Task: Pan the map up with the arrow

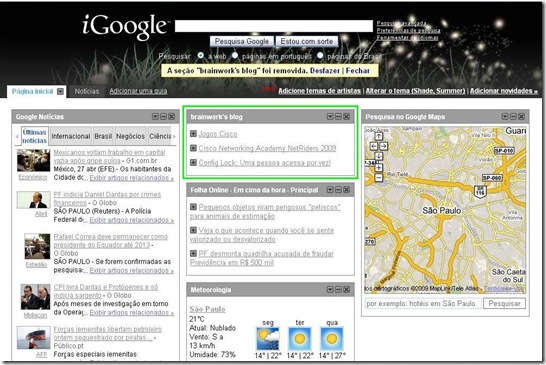Action: 379,136
